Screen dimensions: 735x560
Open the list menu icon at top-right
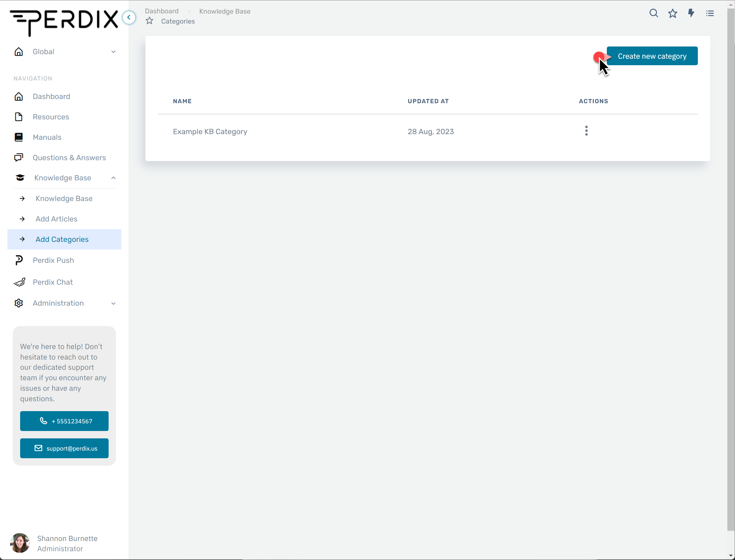click(710, 13)
